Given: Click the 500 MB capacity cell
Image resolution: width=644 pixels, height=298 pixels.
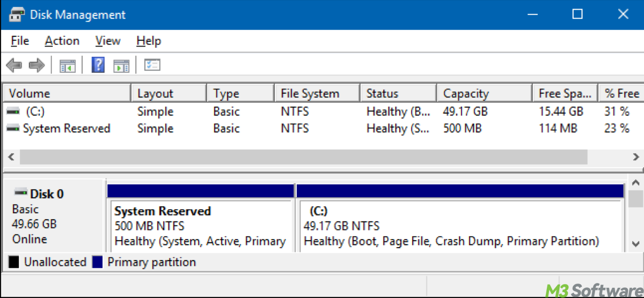Looking at the screenshot, I should point(463,129).
